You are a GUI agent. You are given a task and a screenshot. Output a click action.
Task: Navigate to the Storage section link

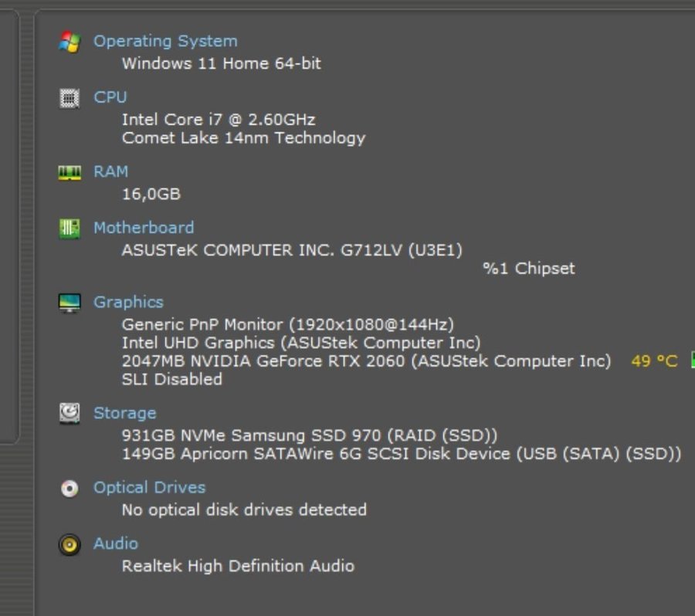[x=124, y=413]
